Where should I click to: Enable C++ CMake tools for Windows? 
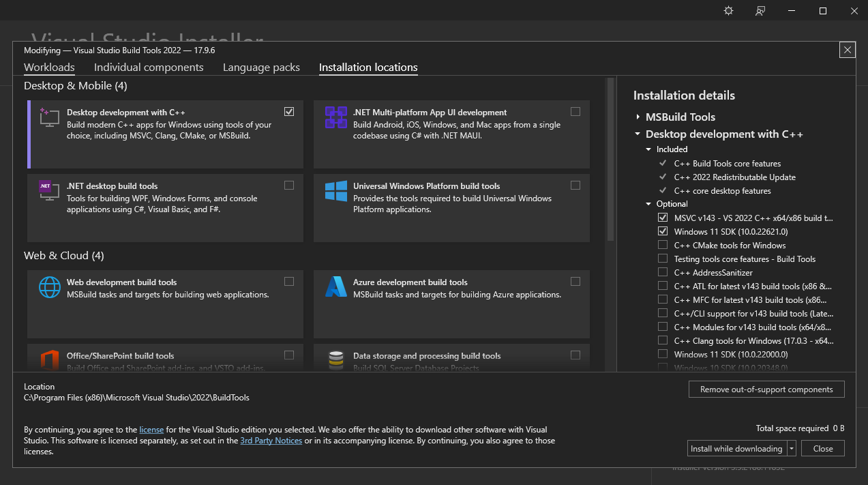click(663, 245)
